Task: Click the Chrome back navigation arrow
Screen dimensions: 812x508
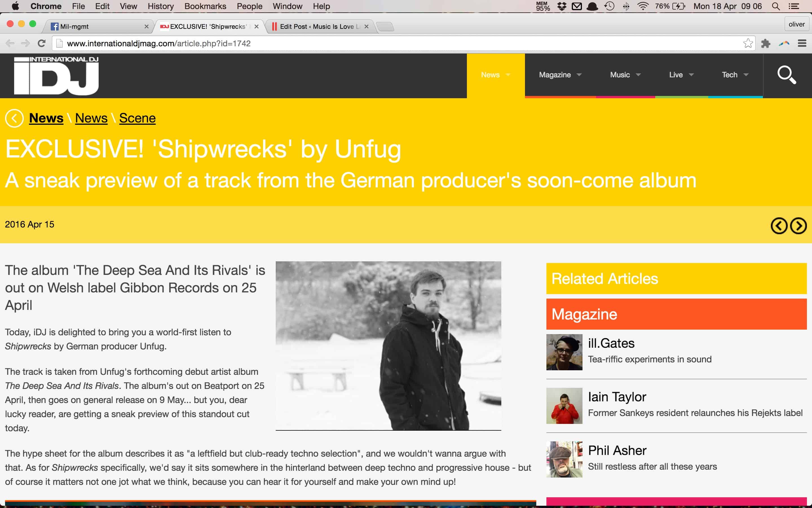Action: (10, 43)
